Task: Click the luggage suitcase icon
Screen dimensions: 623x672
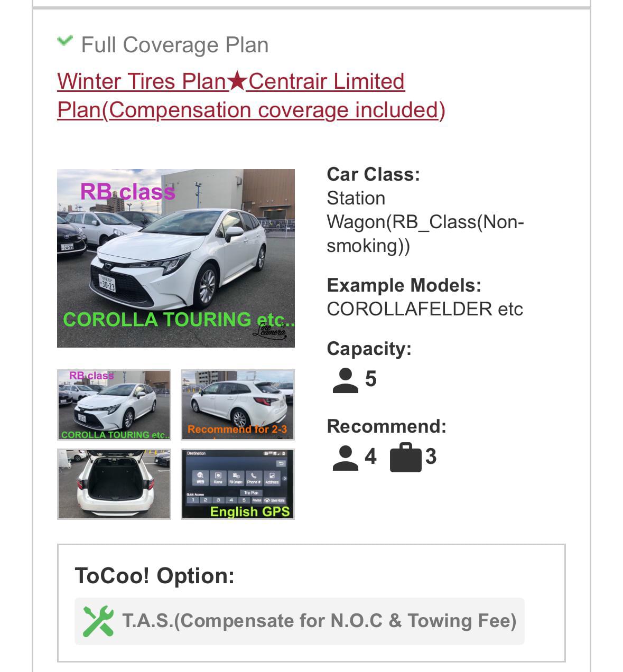Action: click(x=405, y=458)
